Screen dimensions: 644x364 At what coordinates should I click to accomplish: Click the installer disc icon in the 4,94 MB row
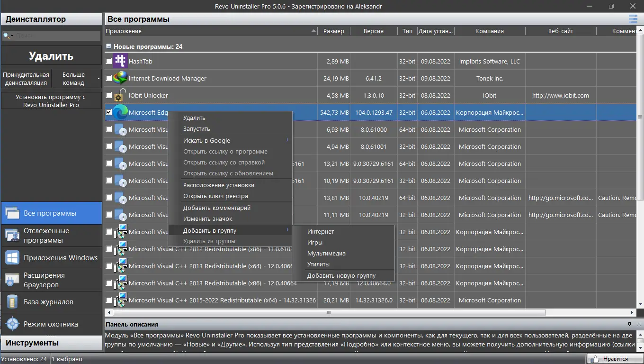pos(120,146)
